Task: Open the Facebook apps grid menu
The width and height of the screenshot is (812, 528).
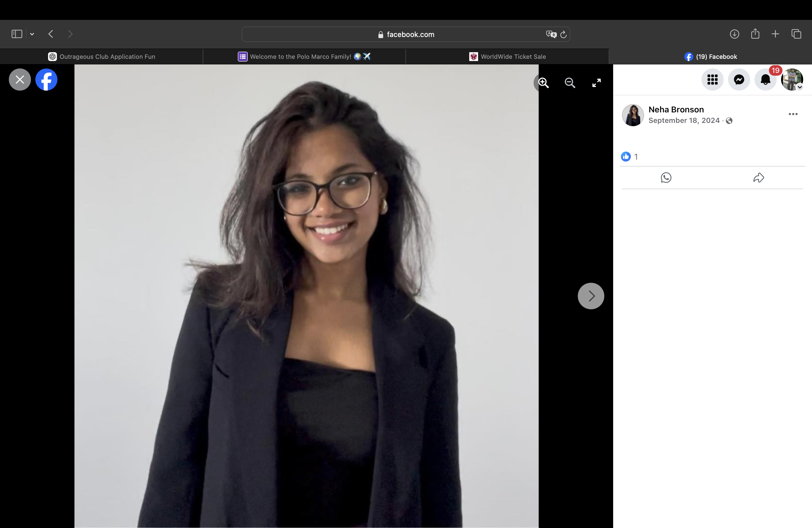Action: point(712,80)
